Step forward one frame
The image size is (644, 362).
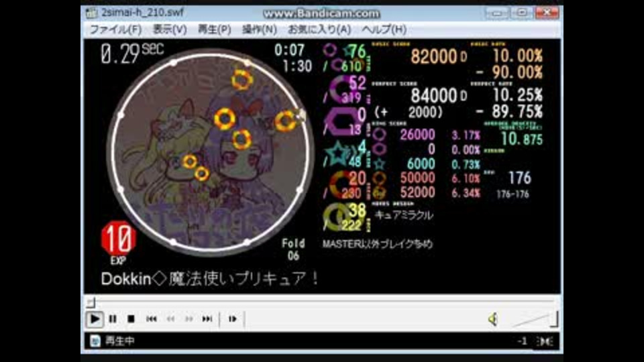[233, 319]
